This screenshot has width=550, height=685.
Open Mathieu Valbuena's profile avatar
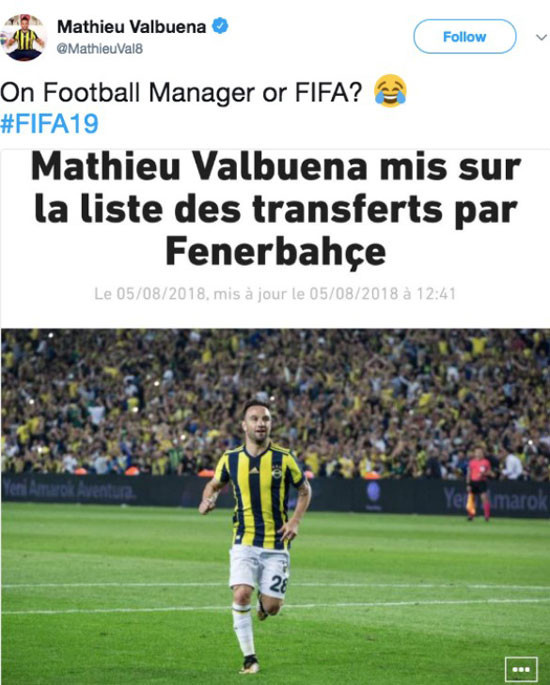click(24, 37)
